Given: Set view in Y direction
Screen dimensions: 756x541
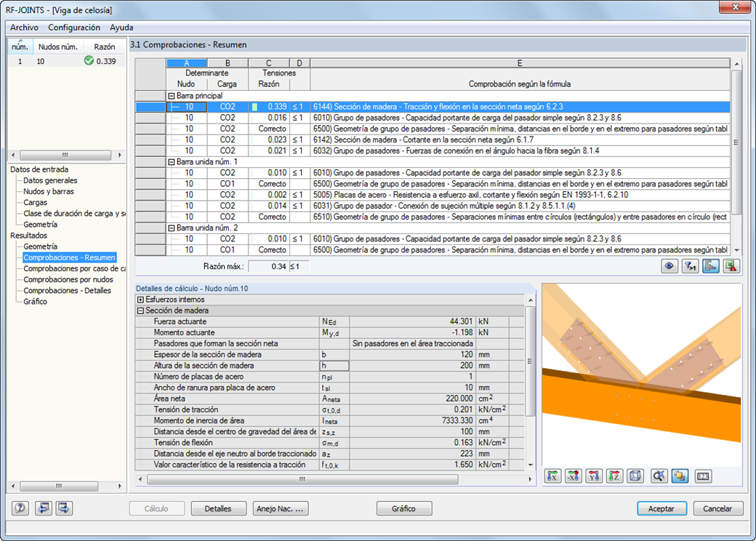Looking at the screenshot, I should [x=594, y=476].
